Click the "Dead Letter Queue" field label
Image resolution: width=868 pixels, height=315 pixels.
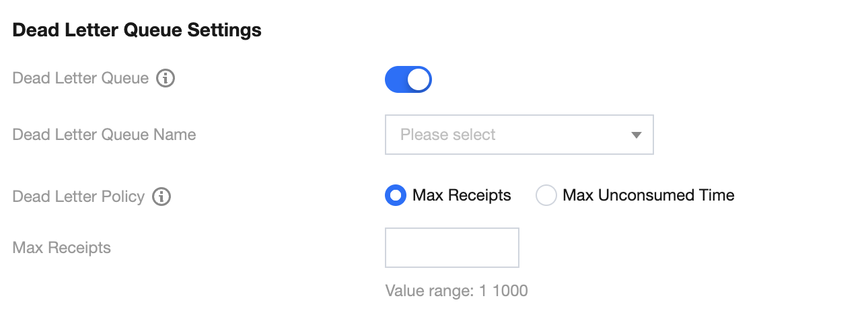[x=81, y=79]
